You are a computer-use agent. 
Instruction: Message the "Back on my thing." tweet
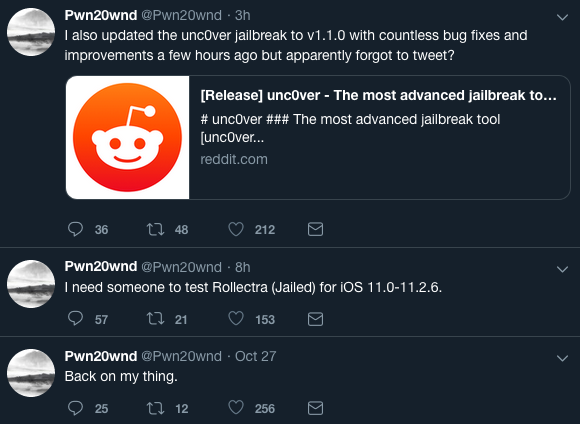pos(315,408)
